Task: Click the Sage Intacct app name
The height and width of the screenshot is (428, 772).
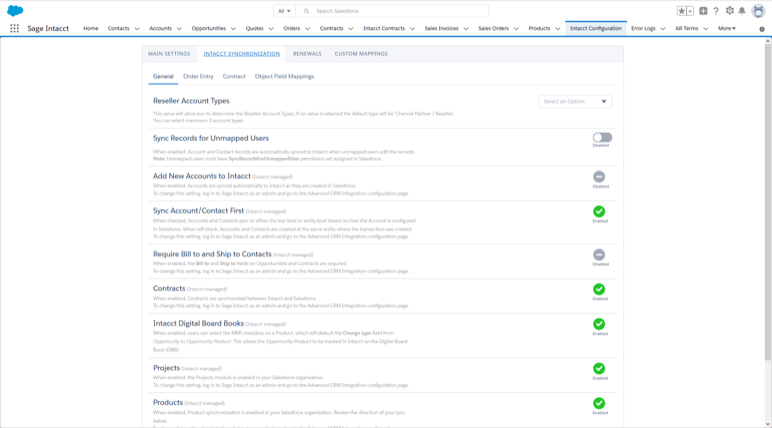Action: (x=48, y=29)
